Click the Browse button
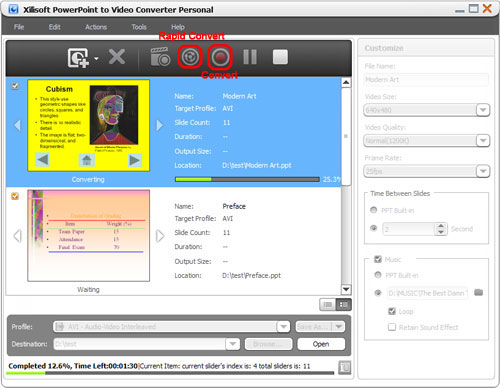The width and height of the screenshot is (500, 388). coord(268,344)
